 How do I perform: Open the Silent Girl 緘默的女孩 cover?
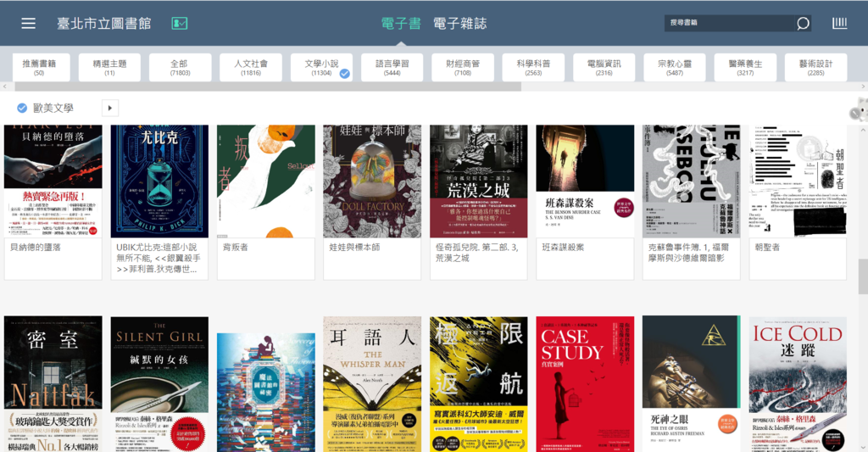click(x=159, y=384)
